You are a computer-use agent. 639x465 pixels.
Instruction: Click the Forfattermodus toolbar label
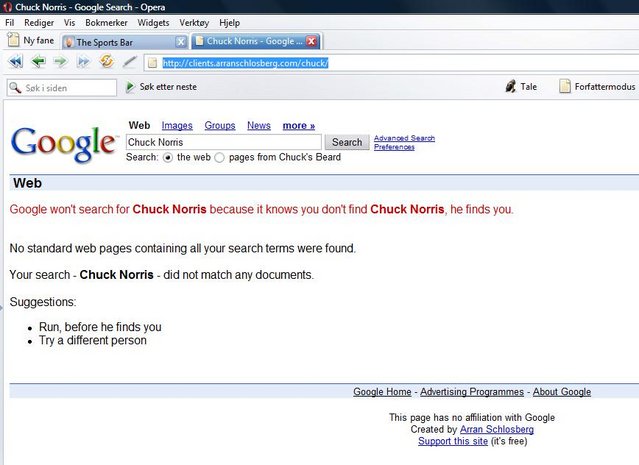coord(605,86)
